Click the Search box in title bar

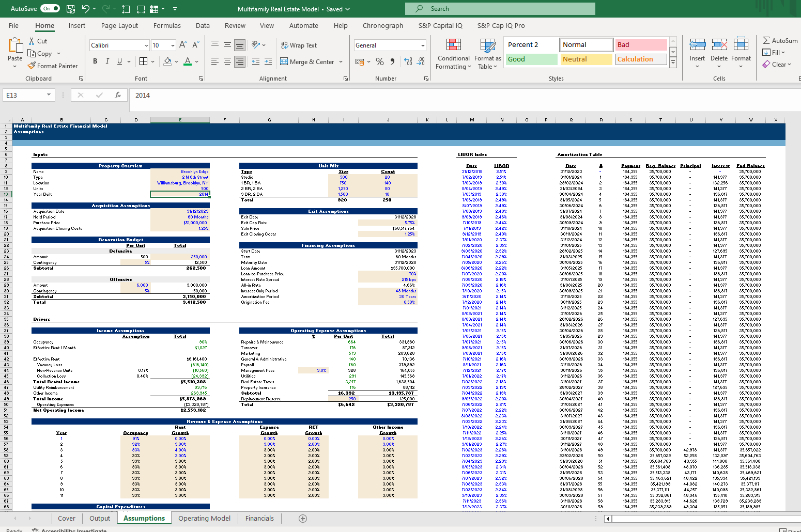tap(500, 9)
